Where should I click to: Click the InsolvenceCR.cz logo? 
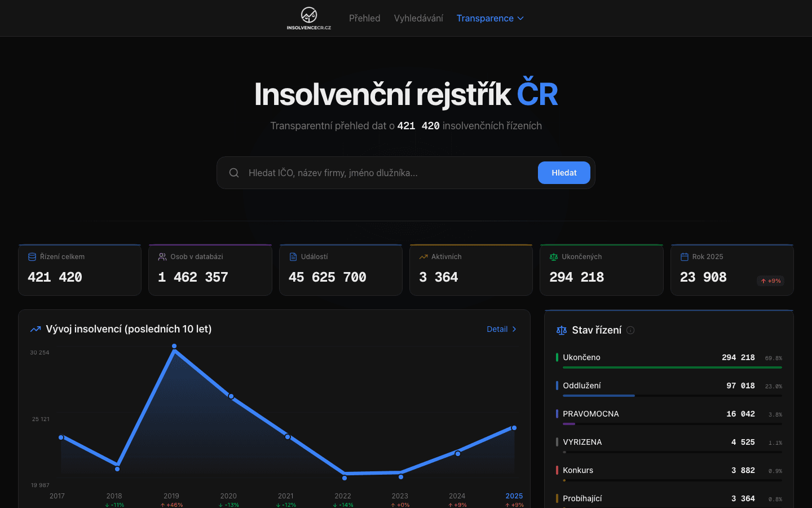point(309,18)
